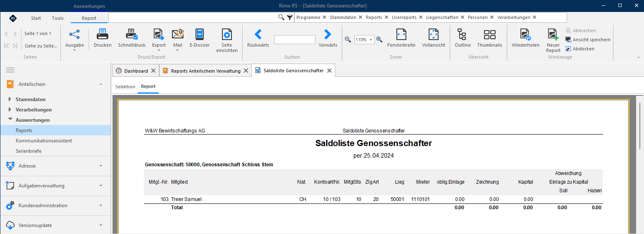Click the filter funnel icon
The height and width of the screenshot is (234, 644).
point(290,17)
